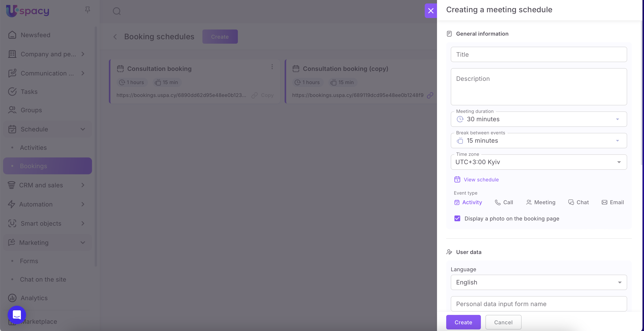Image resolution: width=644 pixels, height=331 pixels.
Task: Open the Meeting duration dropdown
Action: point(539,119)
